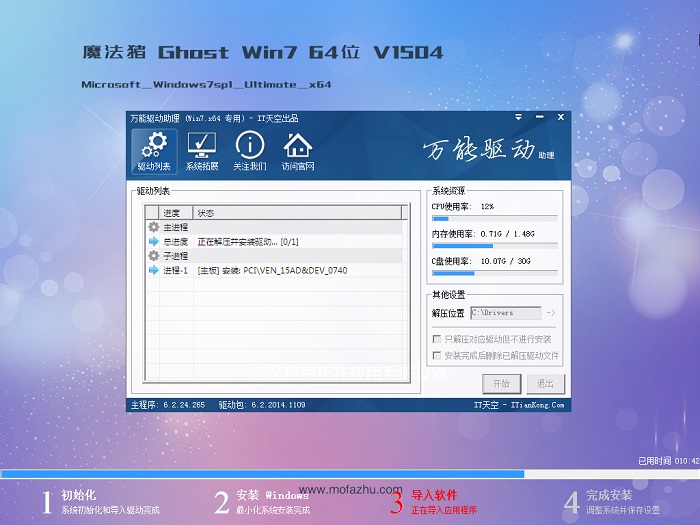The width and height of the screenshot is (700, 525).
Task: Select the PCI\VEN_15AD&DEV_0740 install entry
Action: (x=272, y=271)
